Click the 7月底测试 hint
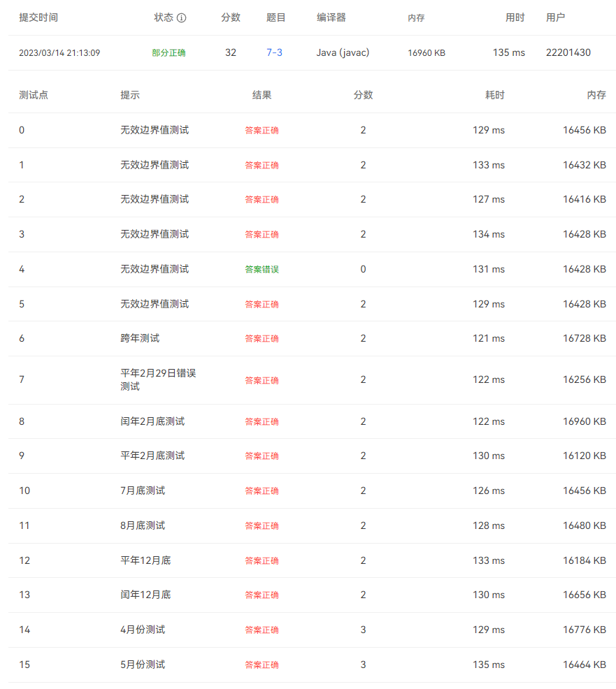This screenshot has height=689, width=616. pos(143,491)
